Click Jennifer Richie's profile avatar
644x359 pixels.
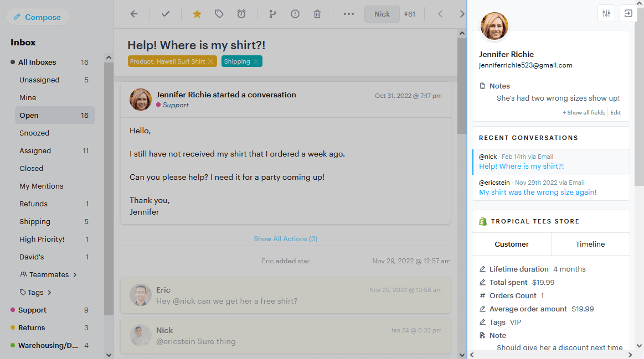(494, 26)
